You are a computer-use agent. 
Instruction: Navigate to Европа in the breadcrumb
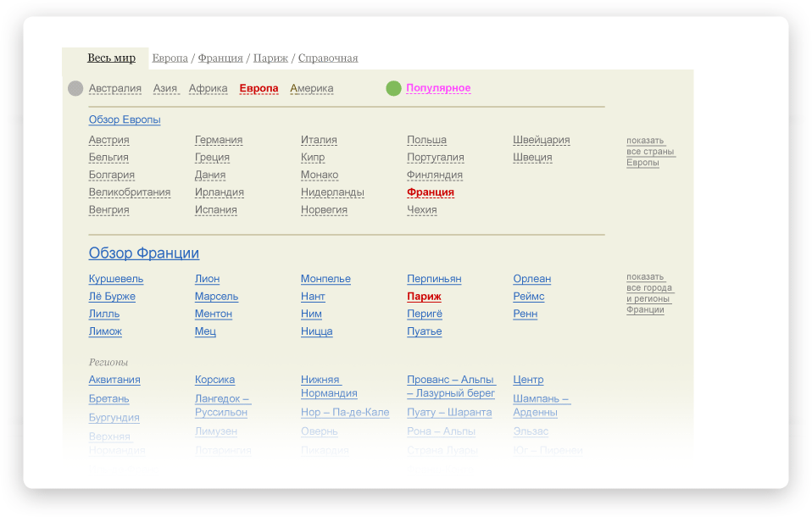coord(170,58)
